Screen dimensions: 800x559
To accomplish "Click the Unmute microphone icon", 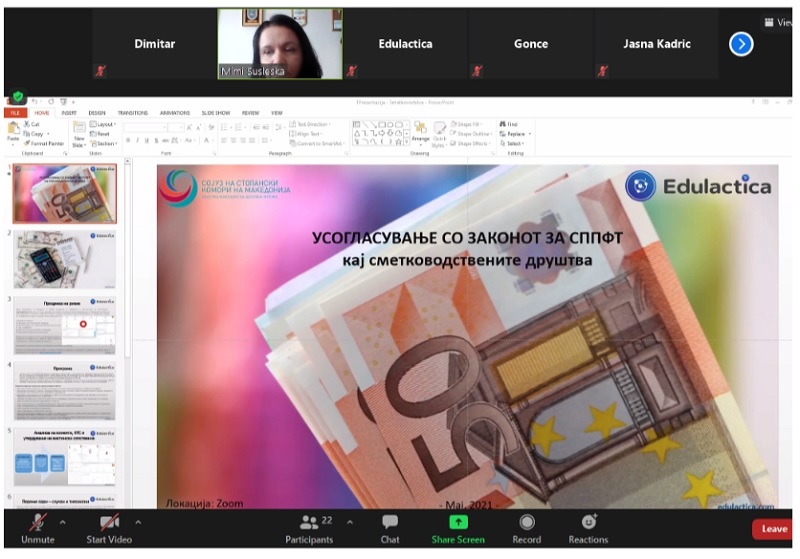I will [37, 522].
